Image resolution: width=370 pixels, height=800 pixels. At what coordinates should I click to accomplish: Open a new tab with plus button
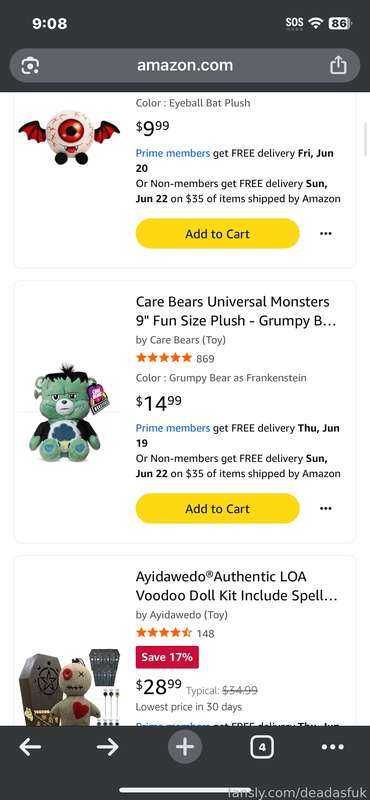click(185, 747)
